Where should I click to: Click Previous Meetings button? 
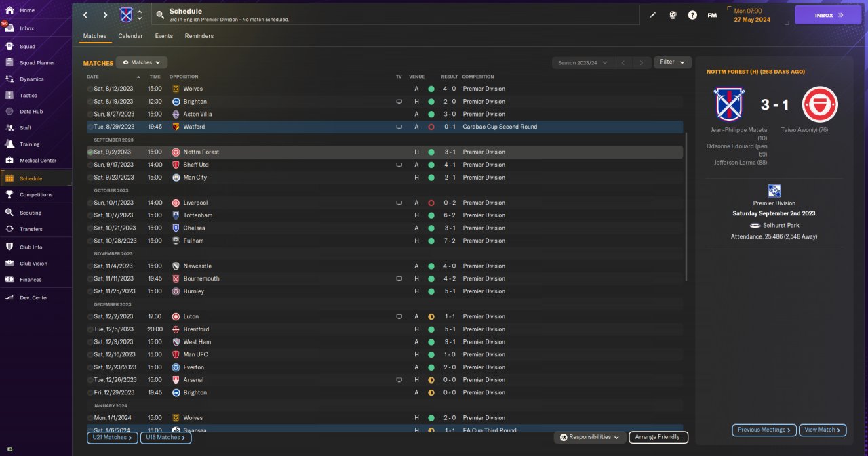(x=764, y=430)
